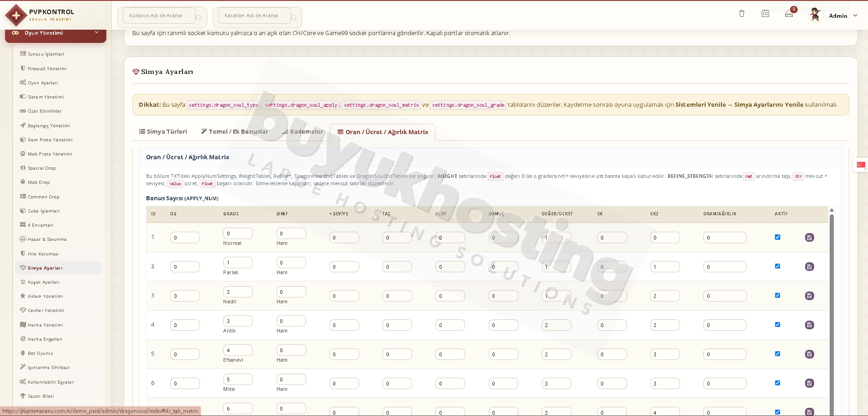Click the Special Drop gift icon
This screenshot has width=868, height=416.
[x=23, y=168]
